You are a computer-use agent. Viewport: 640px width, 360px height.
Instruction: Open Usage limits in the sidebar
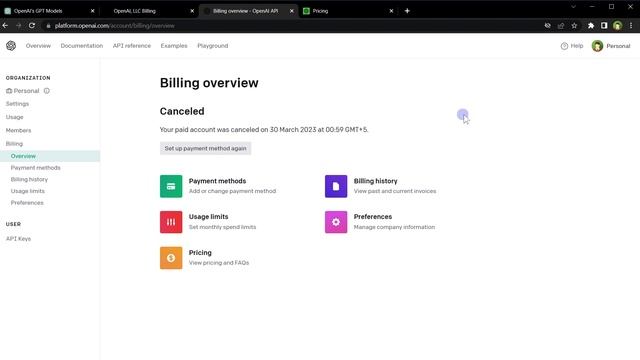click(x=28, y=191)
